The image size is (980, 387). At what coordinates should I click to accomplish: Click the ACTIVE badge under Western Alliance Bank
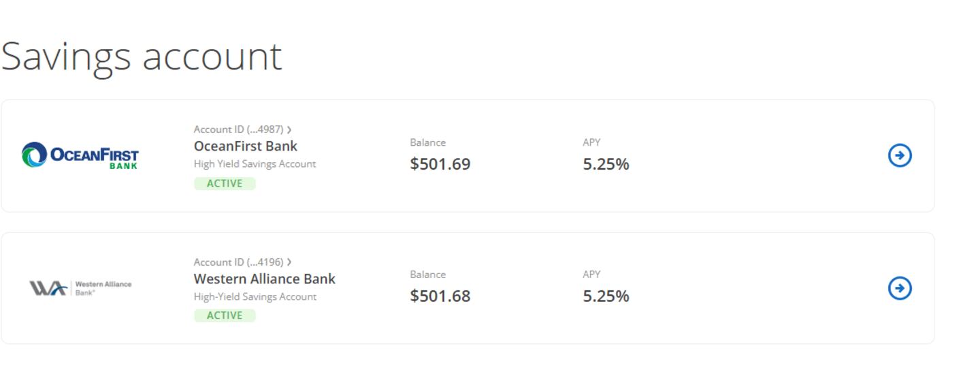tap(225, 315)
